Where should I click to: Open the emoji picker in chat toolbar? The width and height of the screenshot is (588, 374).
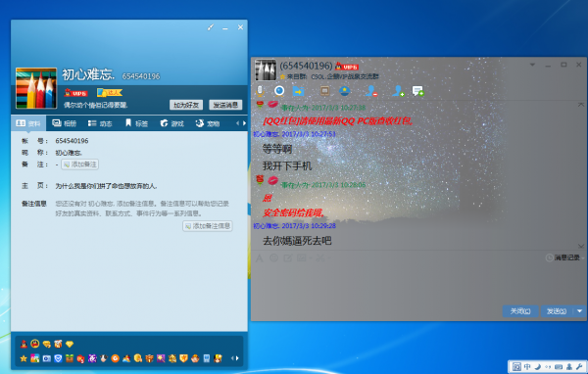[273, 257]
